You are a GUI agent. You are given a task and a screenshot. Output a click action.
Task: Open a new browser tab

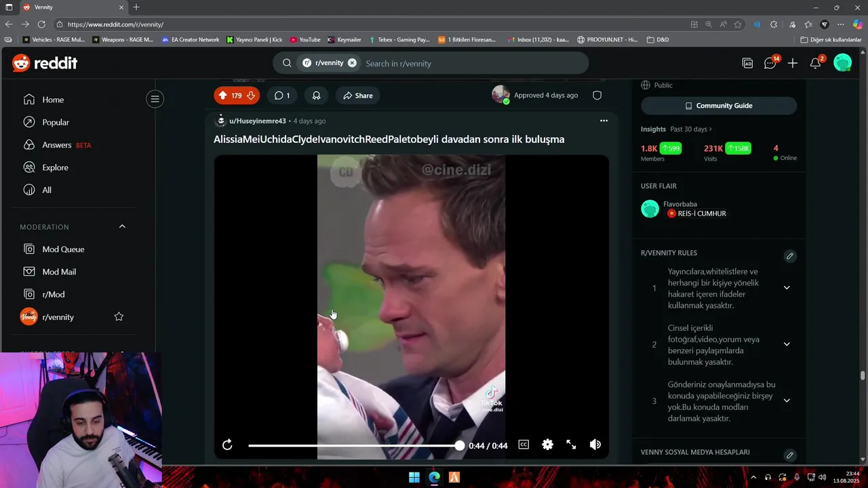[x=136, y=7]
